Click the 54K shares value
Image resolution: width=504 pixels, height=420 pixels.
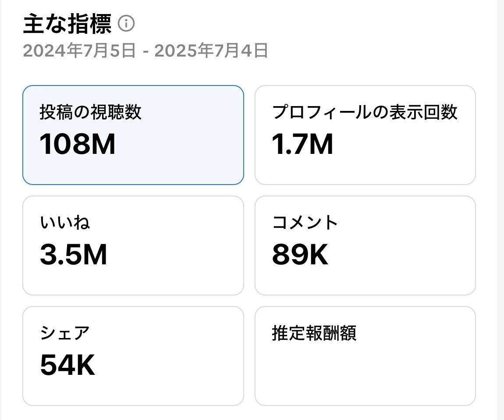[67, 365]
